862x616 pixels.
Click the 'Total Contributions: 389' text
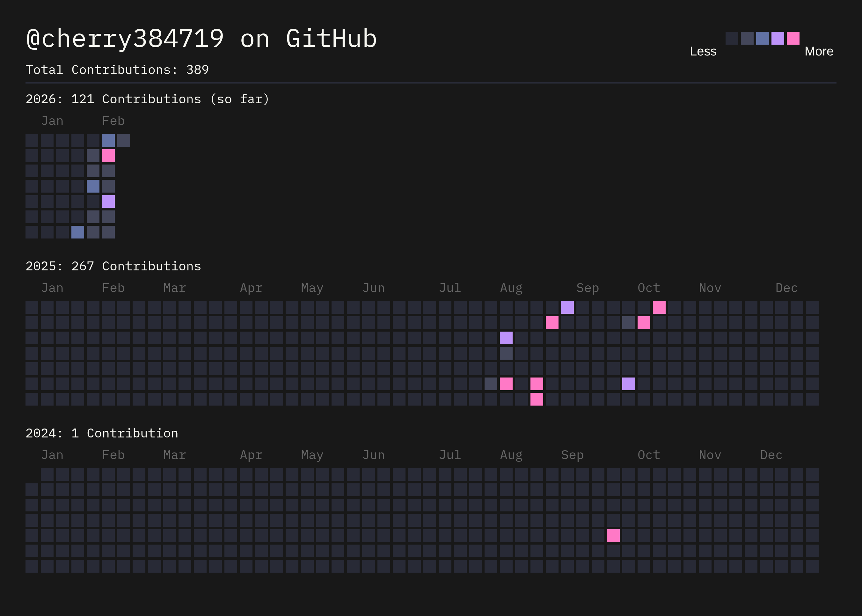(x=117, y=70)
